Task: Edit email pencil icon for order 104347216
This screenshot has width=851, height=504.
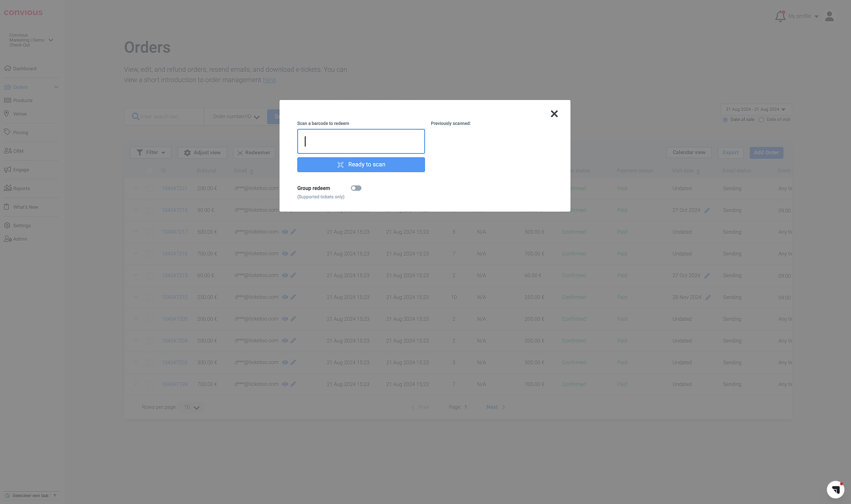Action: coord(293,254)
